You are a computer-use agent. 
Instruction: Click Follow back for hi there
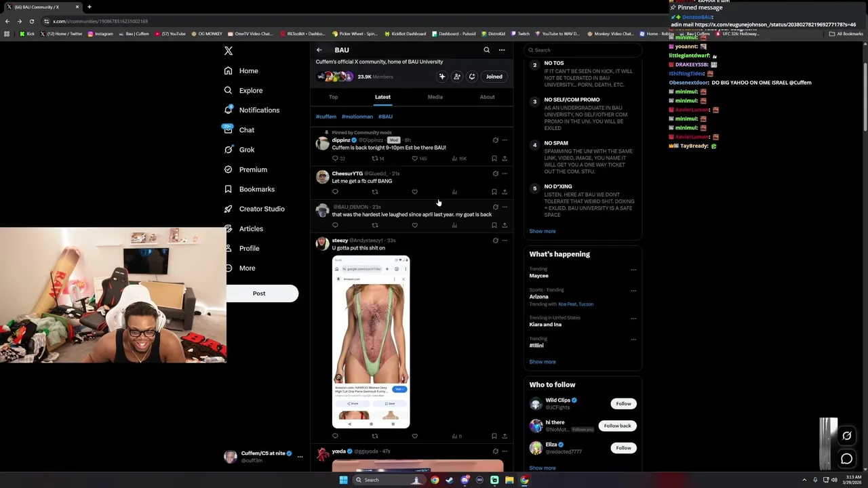click(617, 426)
